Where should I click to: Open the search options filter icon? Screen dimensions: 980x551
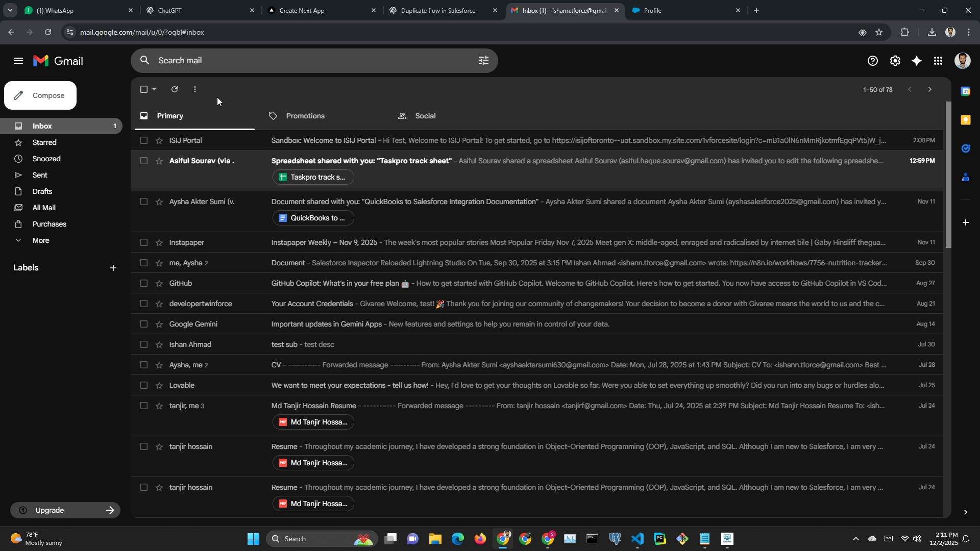tap(483, 61)
